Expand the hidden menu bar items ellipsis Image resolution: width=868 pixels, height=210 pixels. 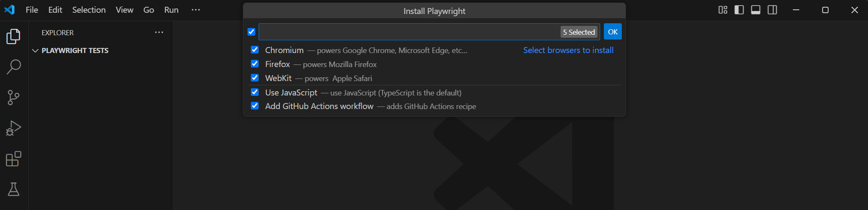[x=195, y=10]
